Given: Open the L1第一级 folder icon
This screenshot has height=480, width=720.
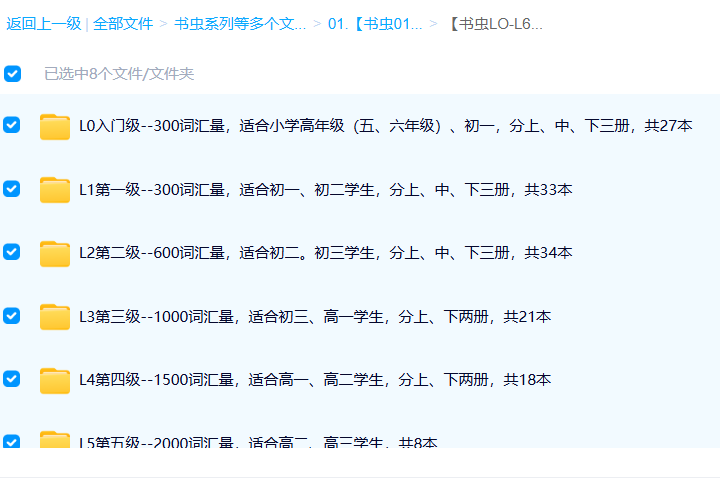Looking at the screenshot, I should [55, 190].
